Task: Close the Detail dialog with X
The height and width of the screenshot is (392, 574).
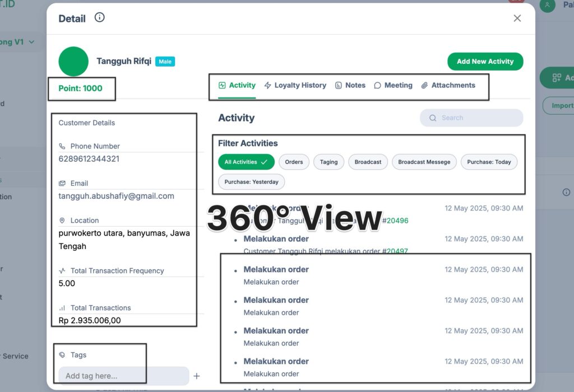Action: point(517,18)
